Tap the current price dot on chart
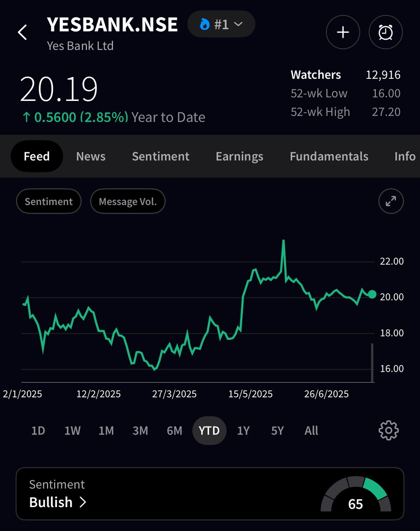 (372, 294)
